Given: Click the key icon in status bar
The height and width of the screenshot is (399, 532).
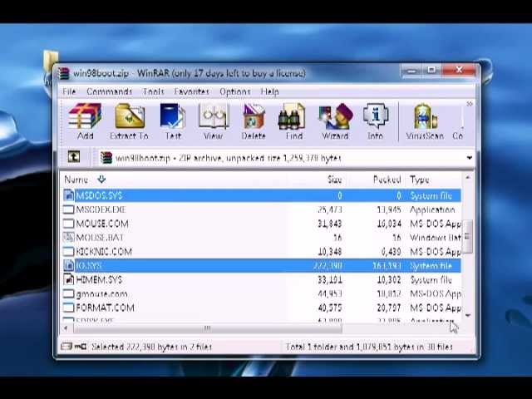Looking at the screenshot, I should [81, 347].
